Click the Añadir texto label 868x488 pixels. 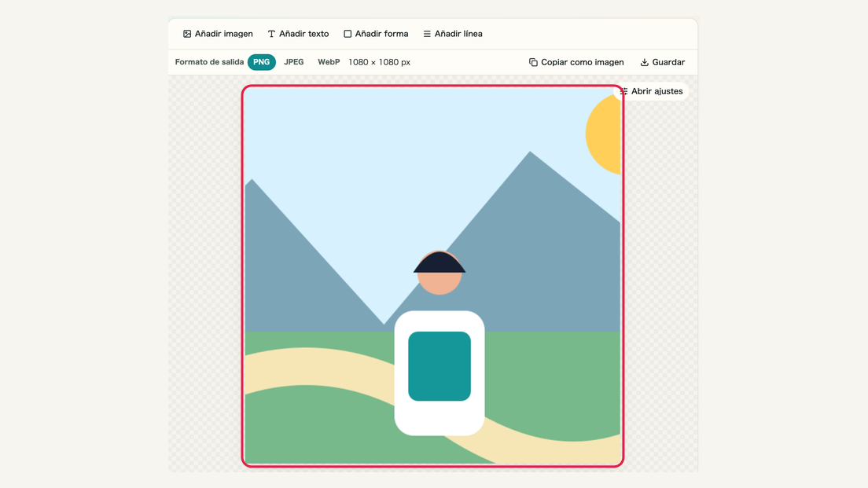(304, 34)
